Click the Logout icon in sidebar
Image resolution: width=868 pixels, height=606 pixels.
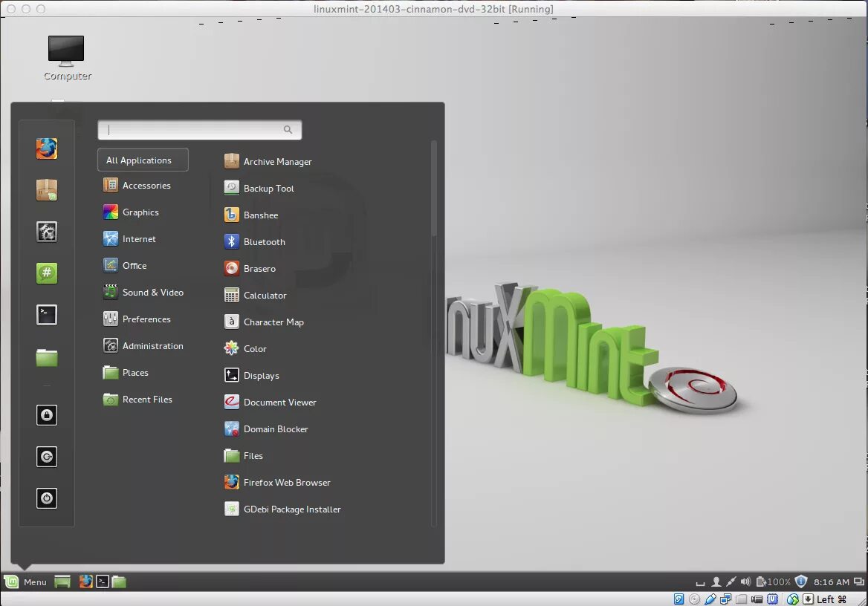(47, 457)
